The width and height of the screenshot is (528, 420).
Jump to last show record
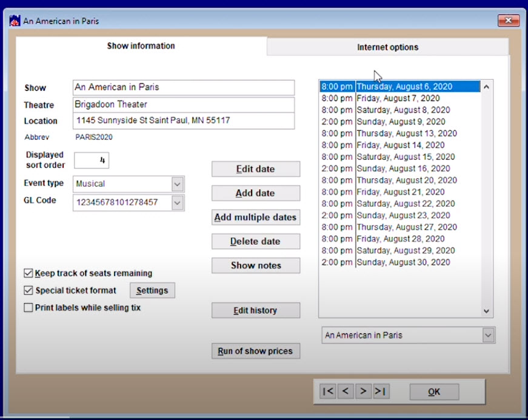tap(381, 391)
